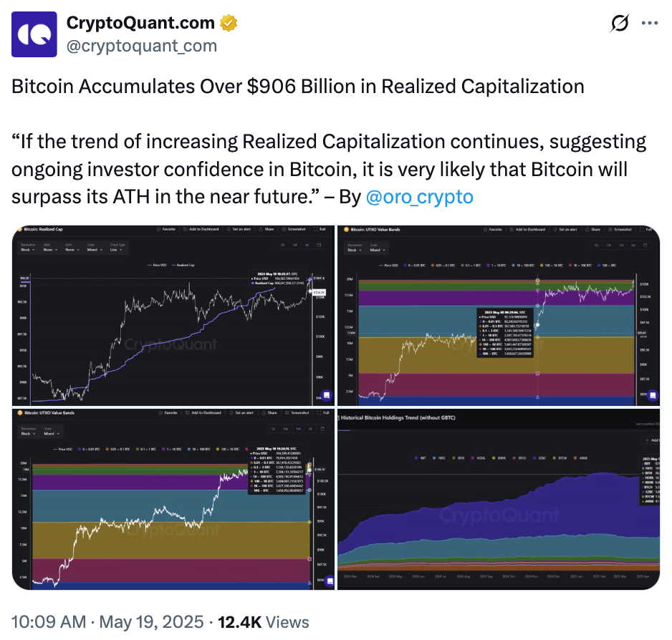
Task: Open Chart Type dropdown in Realized Cap chart
Action: (x=118, y=250)
